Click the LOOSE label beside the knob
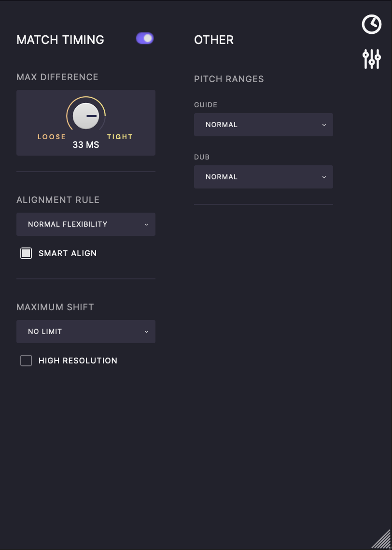Image resolution: width=392 pixels, height=550 pixels. tap(52, 137)
